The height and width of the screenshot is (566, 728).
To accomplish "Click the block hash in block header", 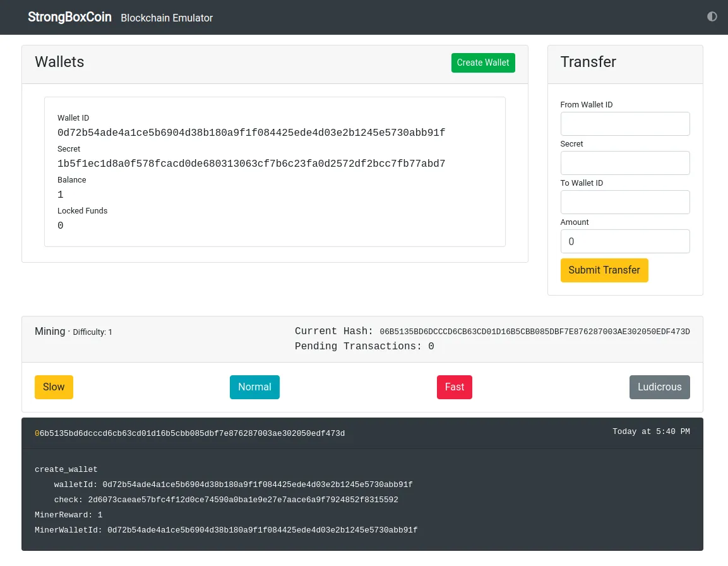I will coord(190,433).
